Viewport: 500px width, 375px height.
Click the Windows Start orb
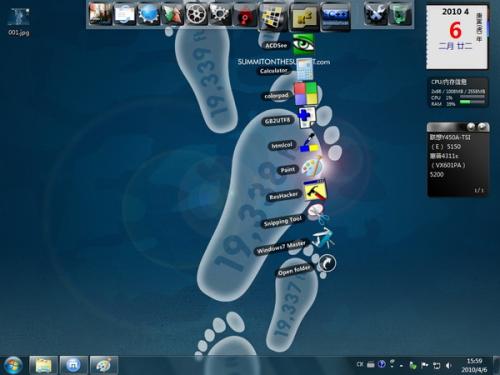pos(13,365)
